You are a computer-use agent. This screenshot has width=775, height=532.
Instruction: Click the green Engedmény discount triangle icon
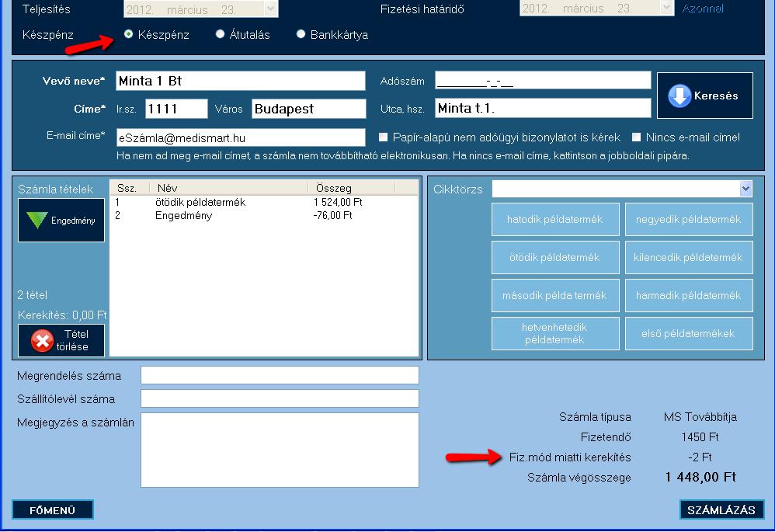click(x=37, y=220)
